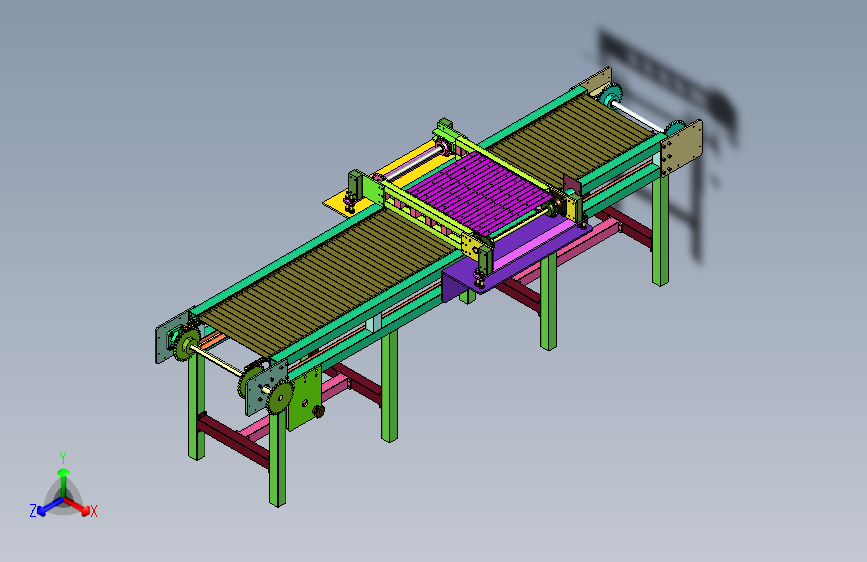Image resolution: width=867 pixels, height=562 pixels.
Task: Click the blue Z axis of orientation triad
Action: pyautogui.click(x=50, y=506)
